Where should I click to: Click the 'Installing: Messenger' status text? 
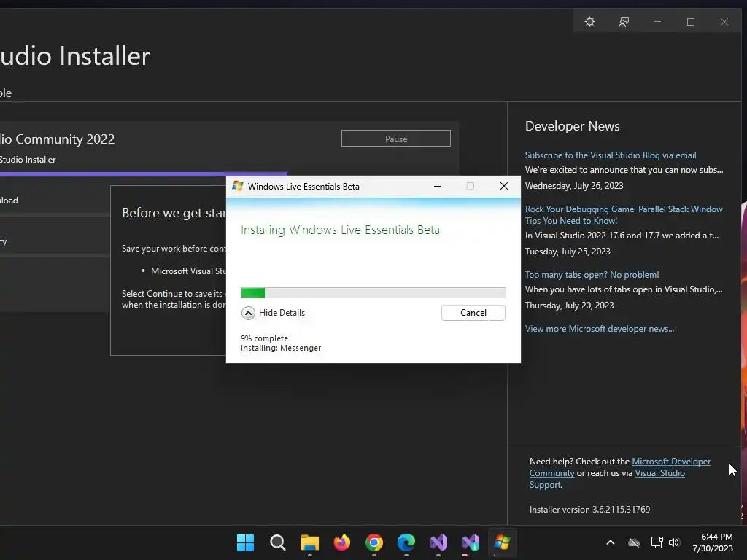click(x=281, y=348)
